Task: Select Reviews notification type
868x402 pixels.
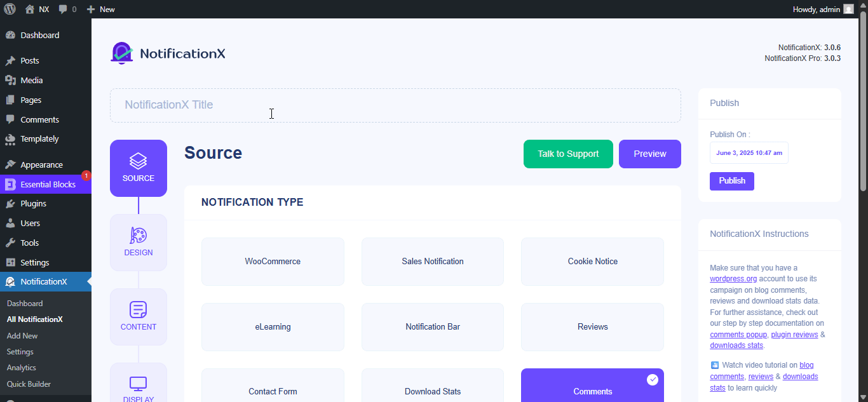Action: click(593, 327)
